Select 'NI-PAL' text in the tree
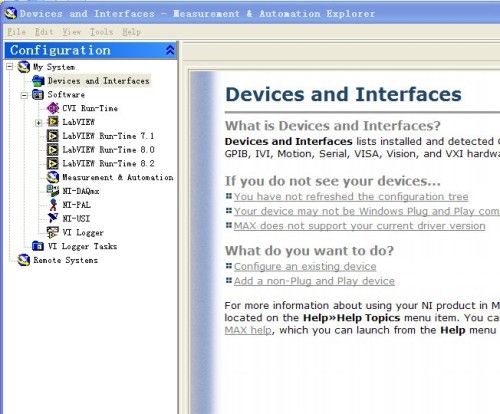This screenshot has width=500, height=414. [x=76, y=205]
